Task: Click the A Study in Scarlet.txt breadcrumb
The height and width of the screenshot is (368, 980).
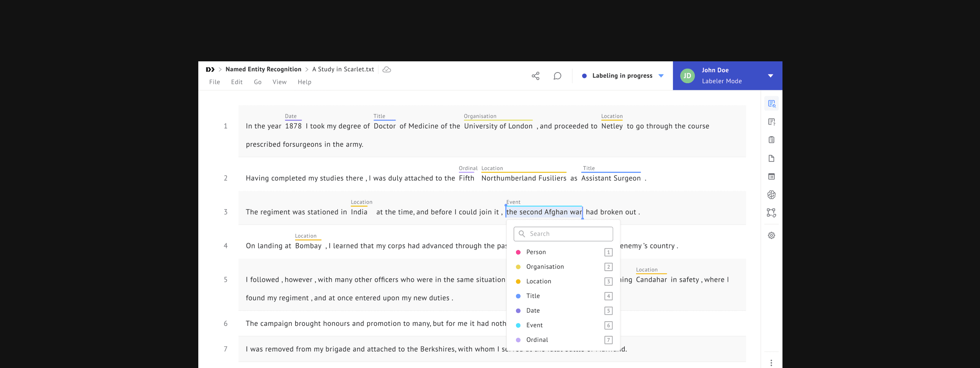Action: [343, 69]
